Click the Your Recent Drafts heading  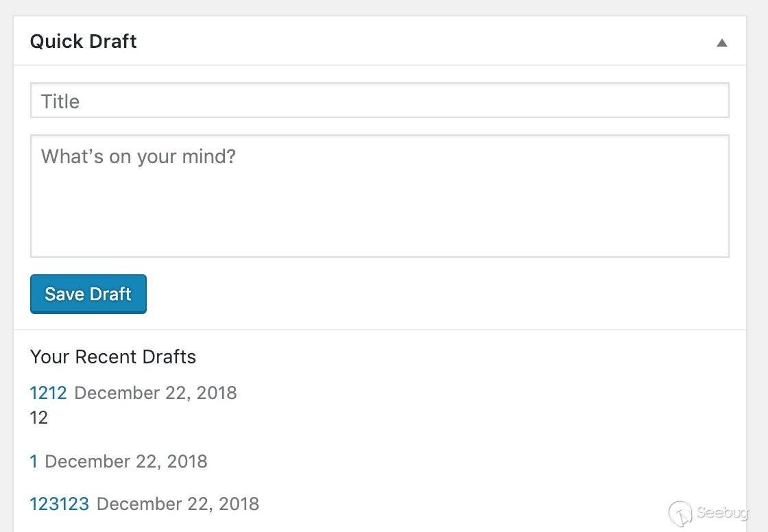pyautogui.click(x=113, y=356)
